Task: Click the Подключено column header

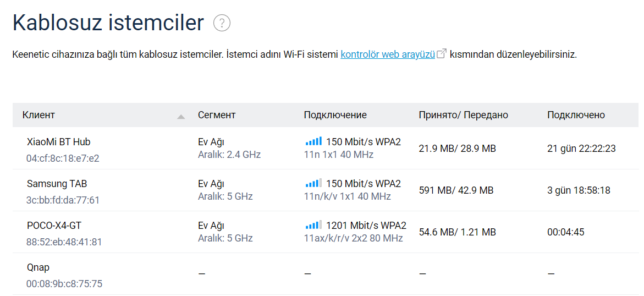Action: [576, 115]
